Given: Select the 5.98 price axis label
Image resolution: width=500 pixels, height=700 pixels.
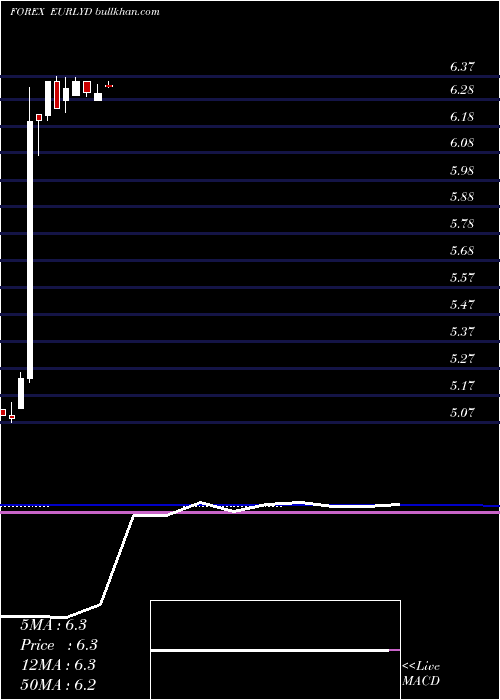Looking at the screenshot, I should pos(462,171).
